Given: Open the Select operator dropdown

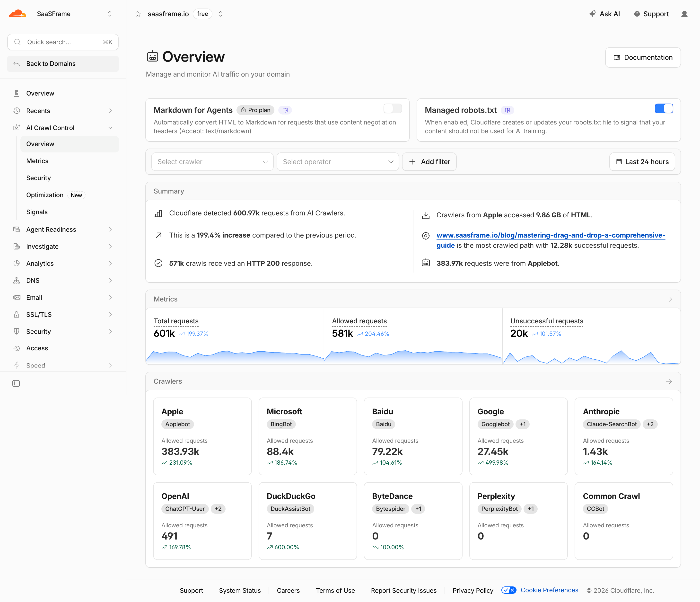Looking at the screenshot, I should click(338, 162).
